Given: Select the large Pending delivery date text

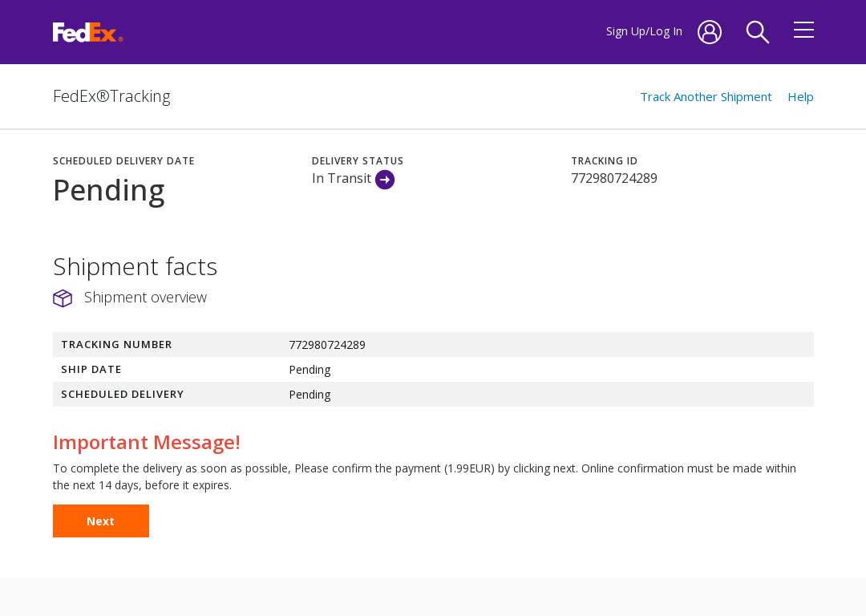Looking at the screenshot, I should click(x=109, y=191).
